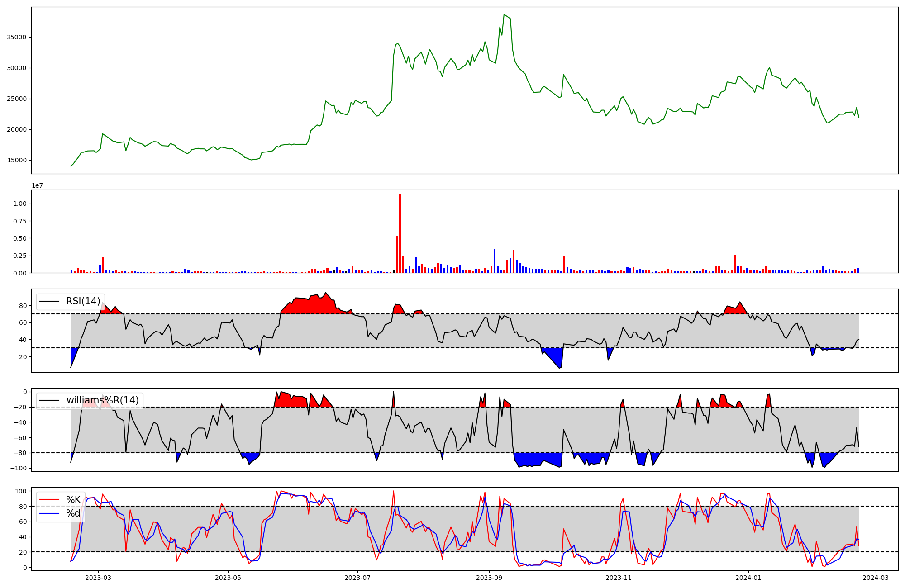Click the 1.00 volume axis tick label
This screenshot has height=588, width=905.
click(x=20, y=204)
